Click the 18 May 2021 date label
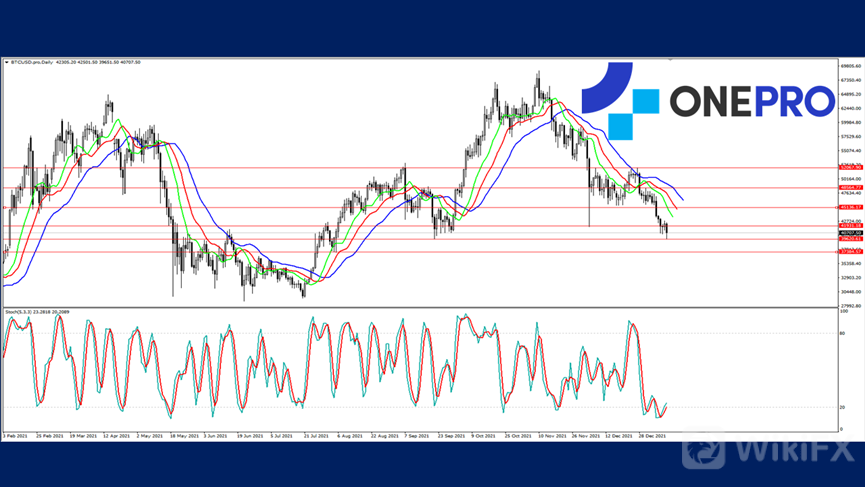Screen dimensions: 865x487 coord(184,436)
